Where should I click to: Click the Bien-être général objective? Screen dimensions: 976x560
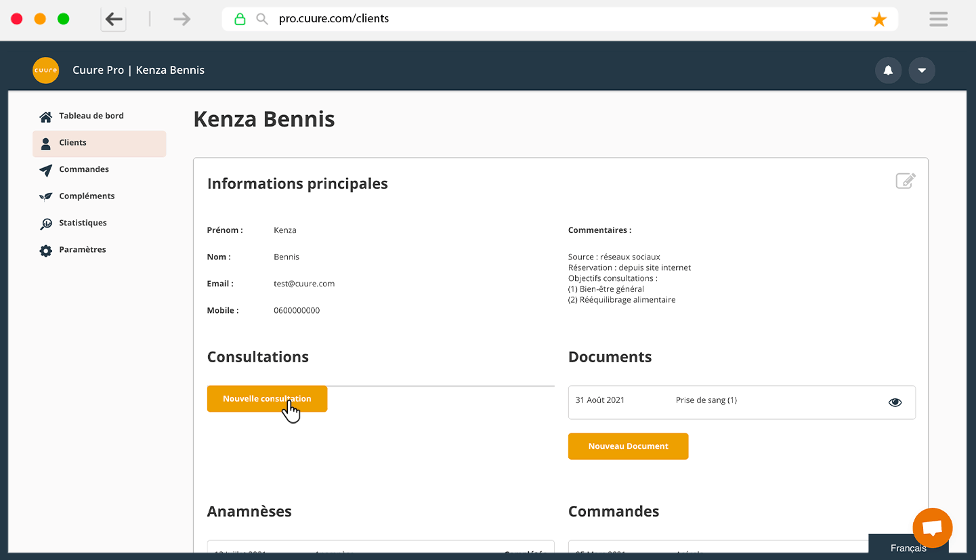click(x=606, y=289)
